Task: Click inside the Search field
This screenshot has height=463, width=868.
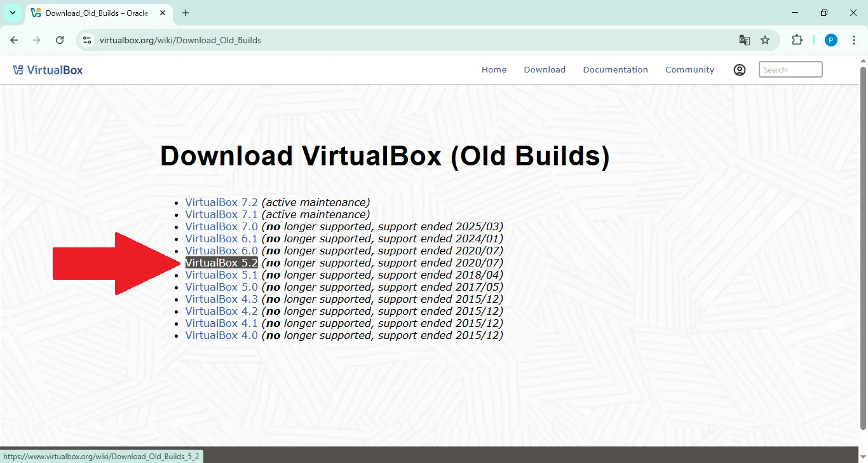Action: (790, 69)
